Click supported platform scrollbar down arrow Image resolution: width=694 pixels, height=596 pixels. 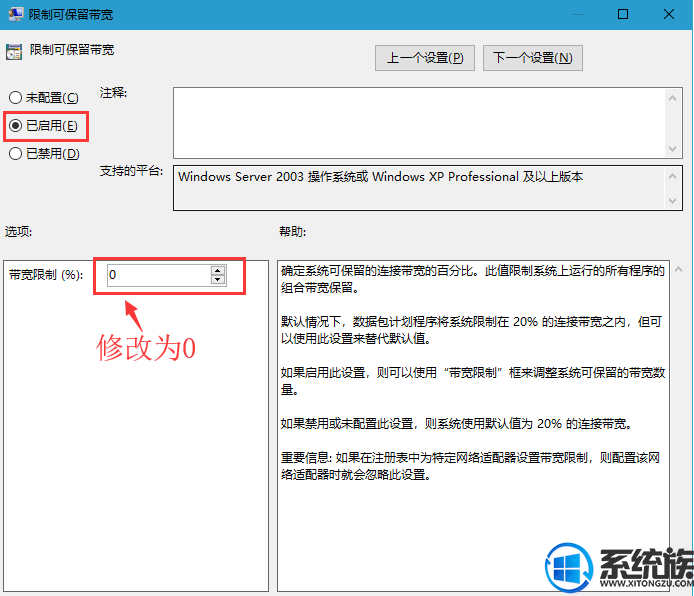click(x=672, y=200)
